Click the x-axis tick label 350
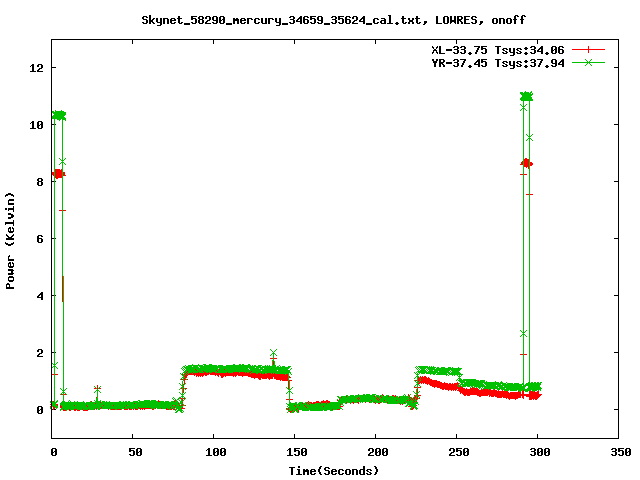 (x=620, y=452)
